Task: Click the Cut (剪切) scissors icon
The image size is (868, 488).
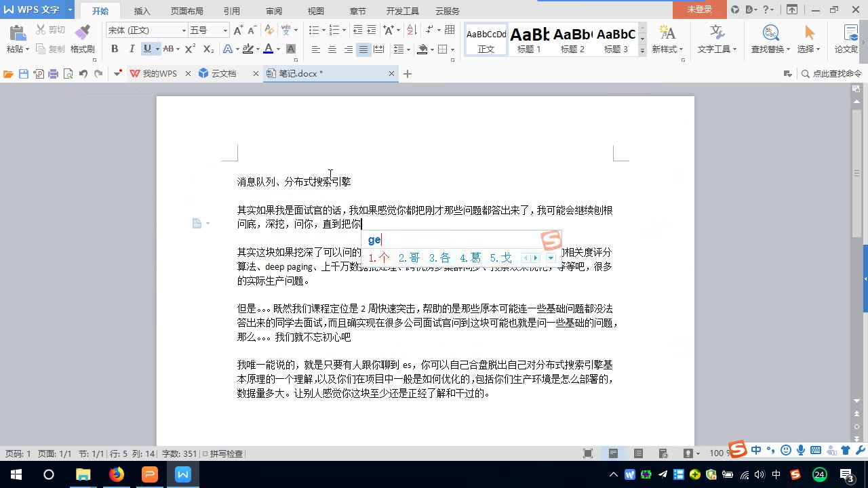Action: (x=41, y=30)
